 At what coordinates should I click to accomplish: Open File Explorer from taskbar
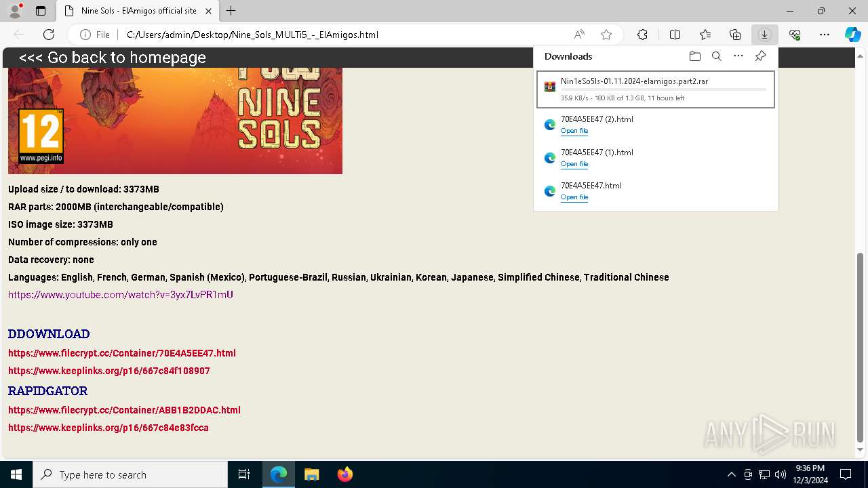click(x=311, y=474)
